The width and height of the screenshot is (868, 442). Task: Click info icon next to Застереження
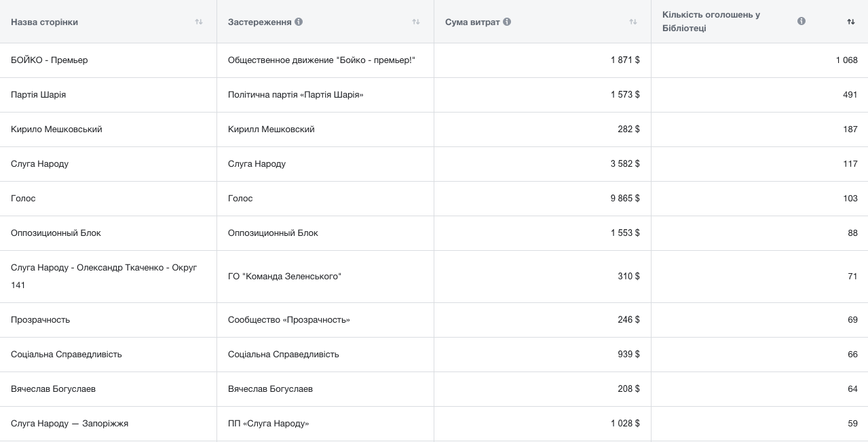click(x=299, y=22)
